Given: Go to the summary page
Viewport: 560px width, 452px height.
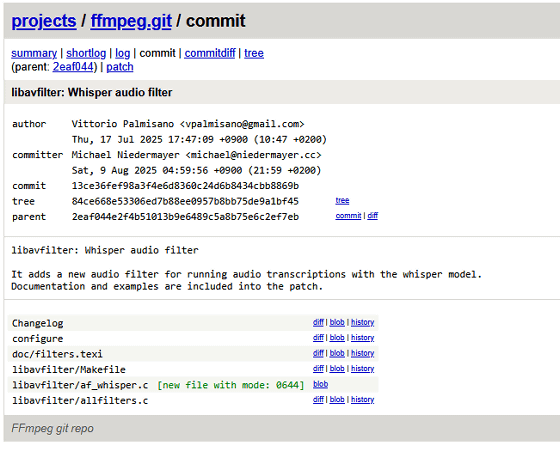Looking at the screenshot, I should (x=34, y=53).
